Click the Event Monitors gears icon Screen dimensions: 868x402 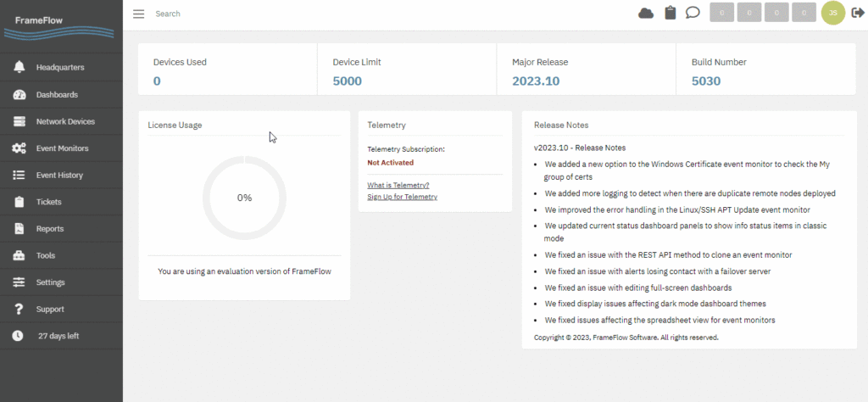point(19,148)
